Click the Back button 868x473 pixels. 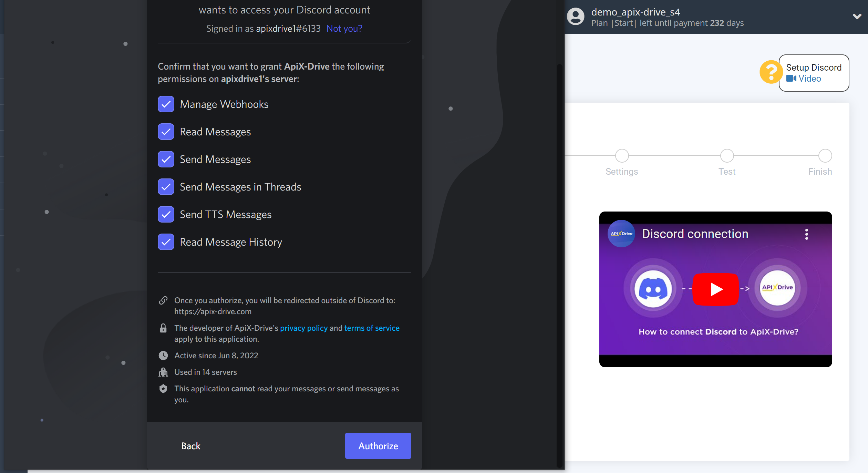pyautogui.click(x=190, y=446)
